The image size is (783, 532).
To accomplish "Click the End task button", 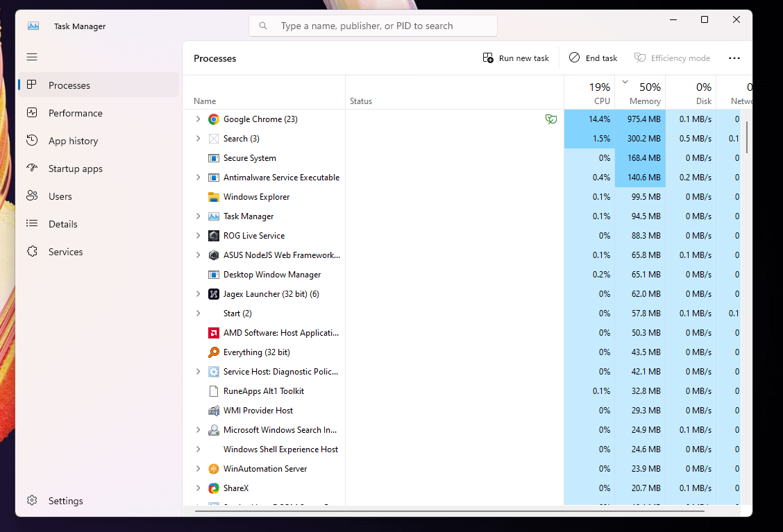I will pos(593,58).
